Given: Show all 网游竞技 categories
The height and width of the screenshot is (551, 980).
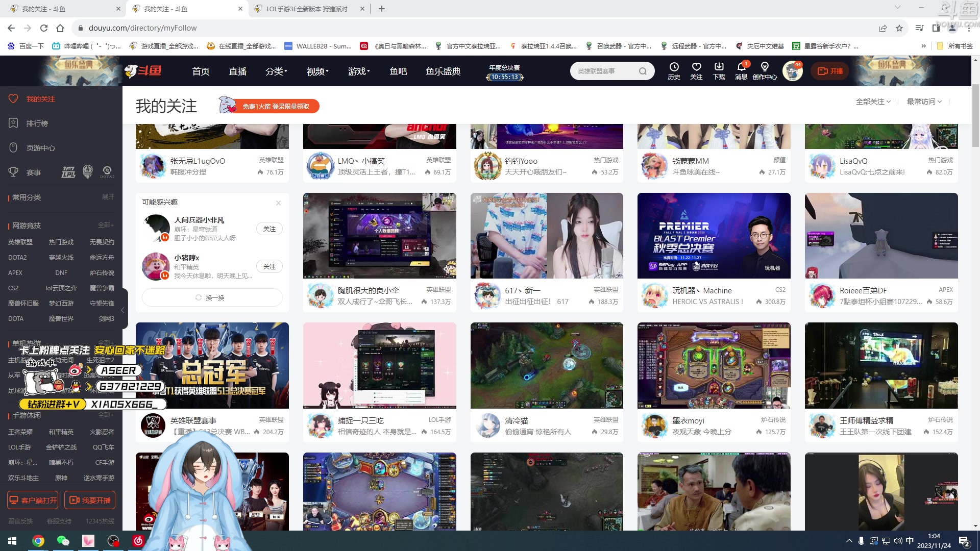Looking at the screenshot, I should [x=106, y=225].
